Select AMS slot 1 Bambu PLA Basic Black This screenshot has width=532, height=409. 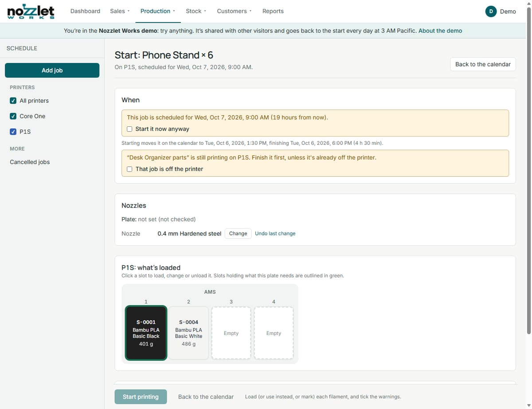point(146,333)
